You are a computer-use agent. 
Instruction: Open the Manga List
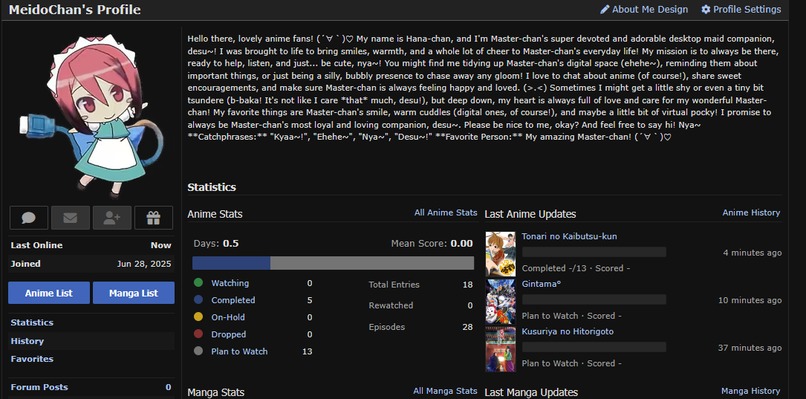(134, 293)
